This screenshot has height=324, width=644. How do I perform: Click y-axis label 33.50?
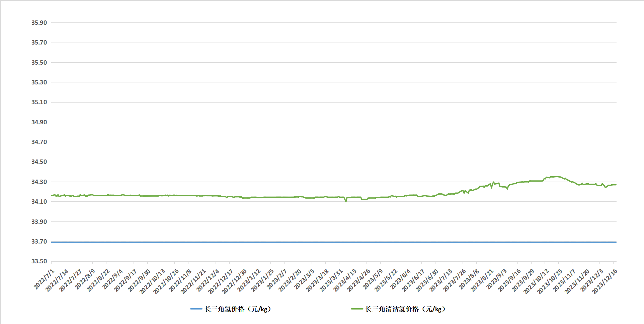coord(39,261)
